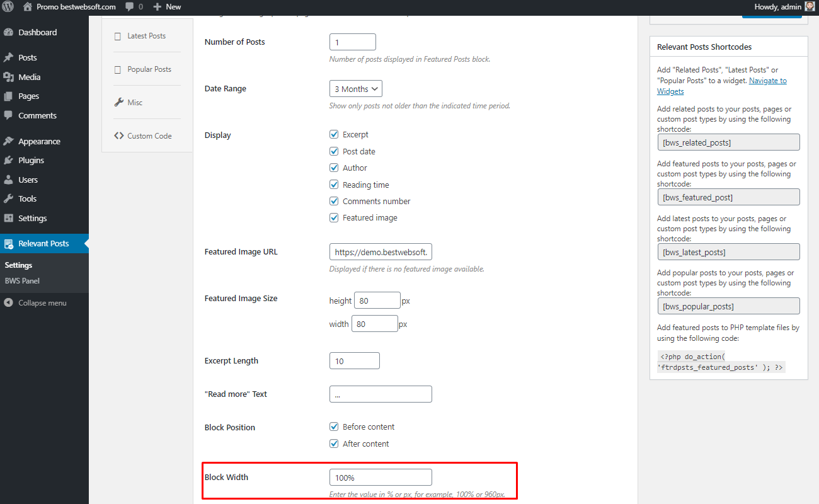This screenshot has width=819, height=504.
Task: Uncheck the Post date checkbox
Action: [334, 151]
